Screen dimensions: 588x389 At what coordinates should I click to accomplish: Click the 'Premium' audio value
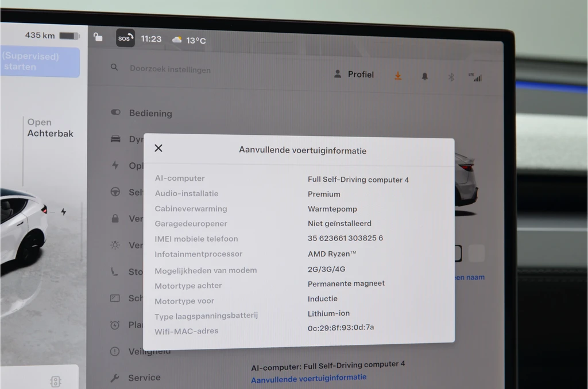(x=324, y=194)
